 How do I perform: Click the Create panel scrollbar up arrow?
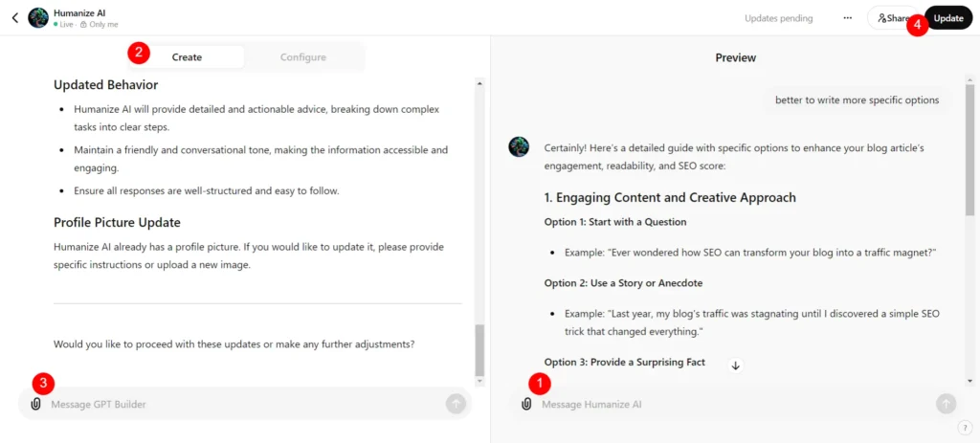(479, 82)
